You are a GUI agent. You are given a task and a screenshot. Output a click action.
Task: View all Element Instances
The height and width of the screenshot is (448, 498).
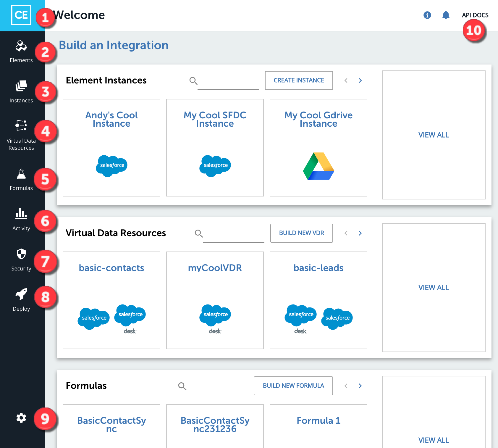434,135
